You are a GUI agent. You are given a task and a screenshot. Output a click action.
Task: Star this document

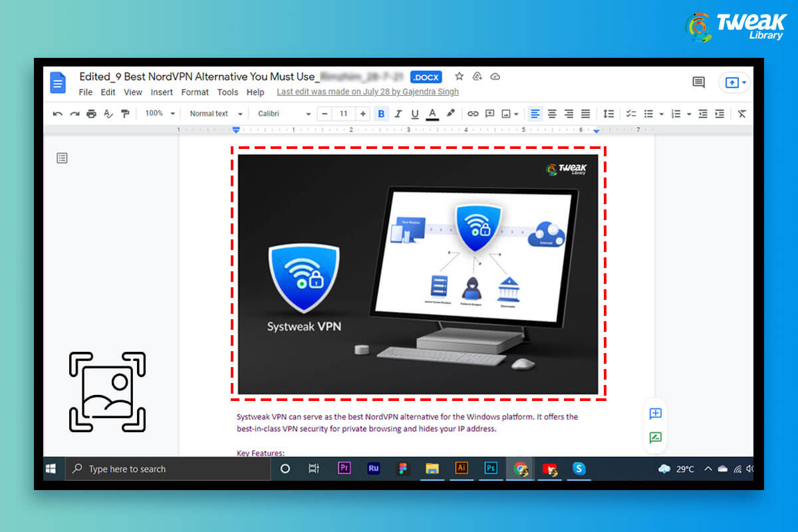459,76
